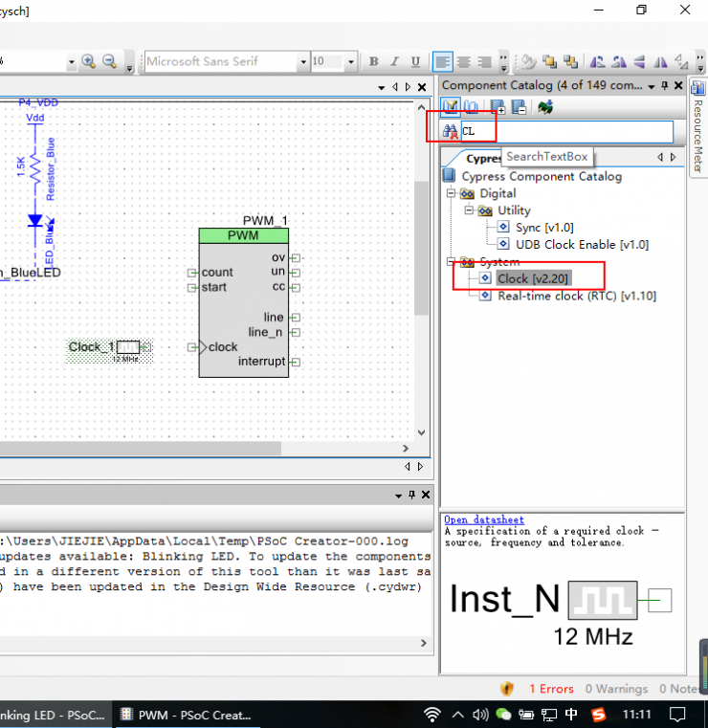708x728 pixels.
Task: Click the zoom out magnifier icon
Action: 109,61
